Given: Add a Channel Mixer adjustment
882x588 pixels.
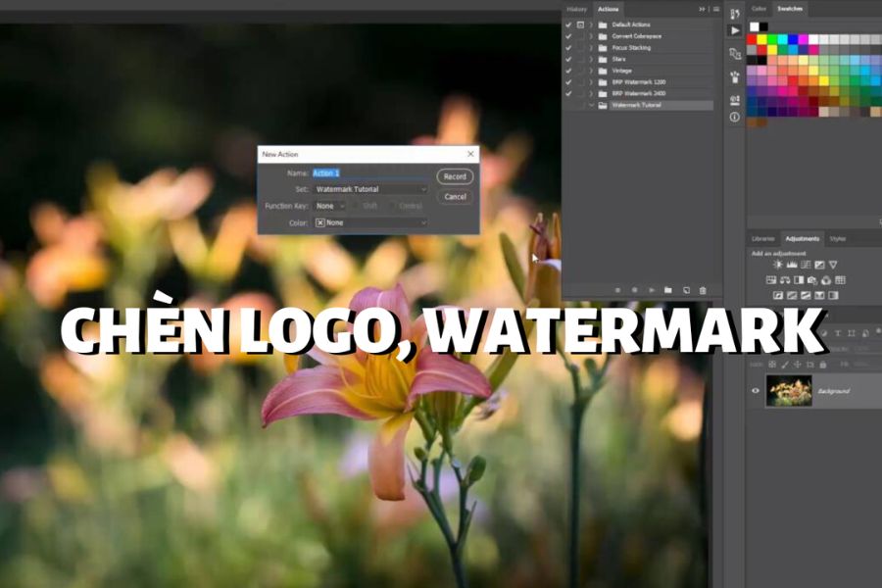Looking at the screenshot, I should tap(826, 280).
